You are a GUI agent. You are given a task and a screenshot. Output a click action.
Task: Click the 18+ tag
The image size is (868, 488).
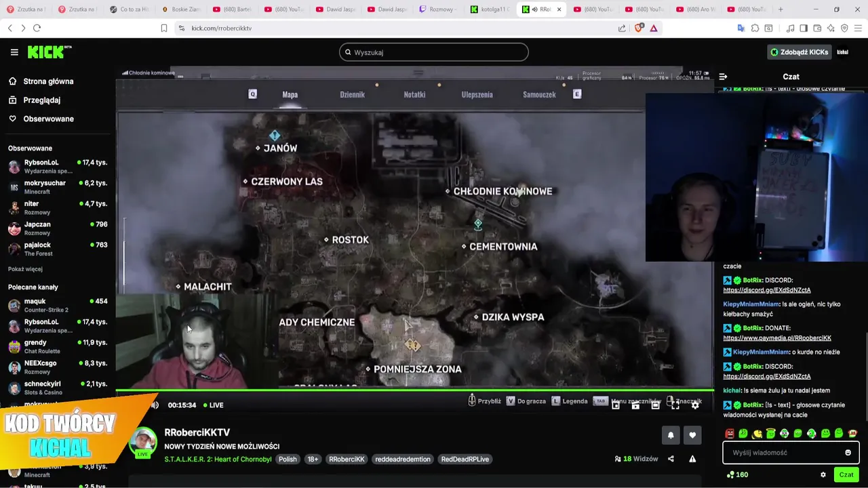coord(313,460)
